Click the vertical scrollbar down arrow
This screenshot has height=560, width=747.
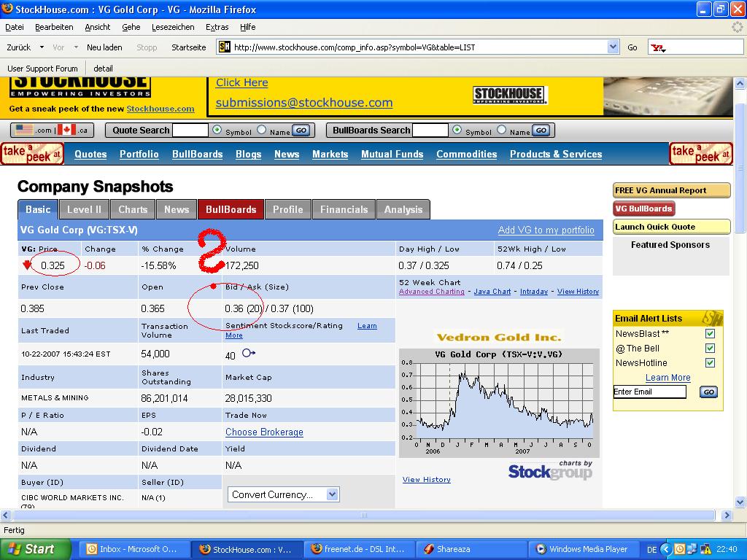pyautogui.click(x=740, y=502)
